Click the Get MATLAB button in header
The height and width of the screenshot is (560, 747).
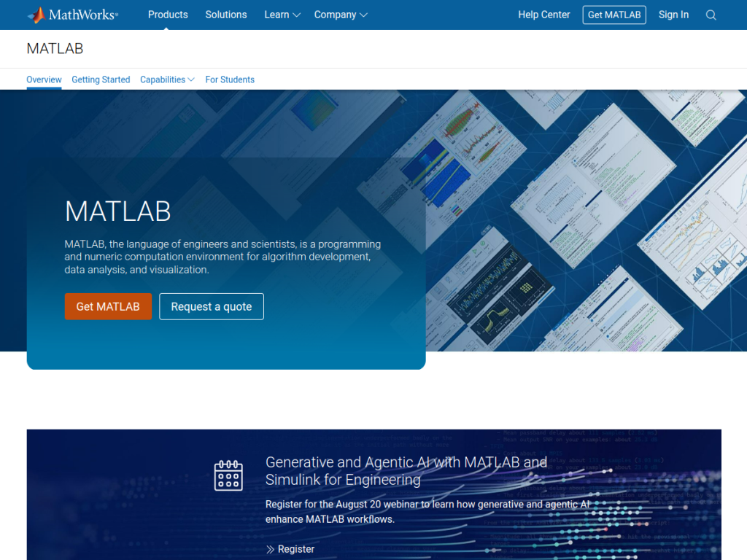pos(614,15)
